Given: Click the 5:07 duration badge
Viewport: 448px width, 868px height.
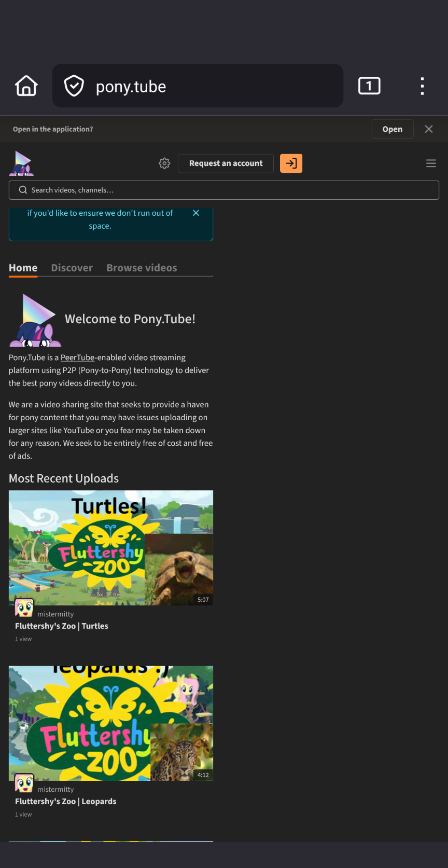Looking at the screenshot, I should pyautogui.click(x=203, y=600).
